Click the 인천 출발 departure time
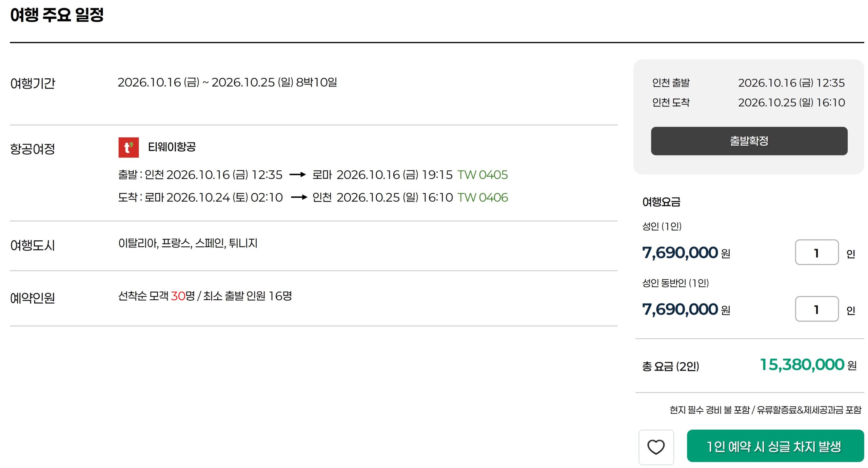The height and width of the screenshot is (468, 868). pyautogui.click(x=791, y=83)
